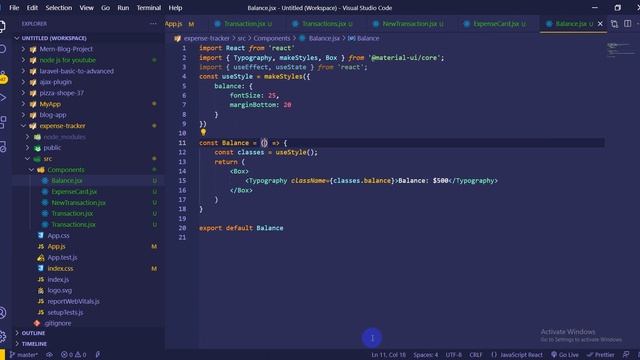The width and height of the screenshot is (640, 360).
Task: Click Prettier status bar item
Action: click(601, 355)
